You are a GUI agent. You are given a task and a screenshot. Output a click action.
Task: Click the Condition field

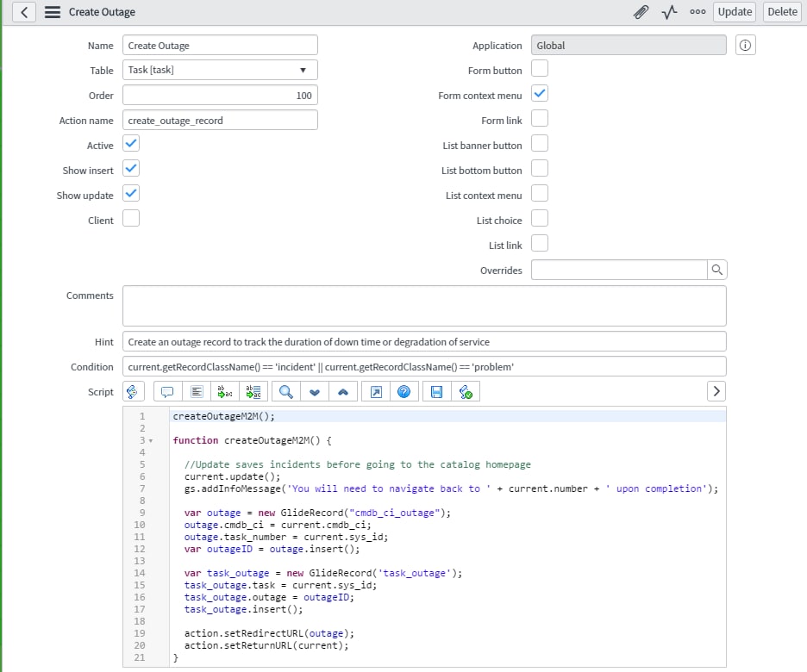point(424,367)
